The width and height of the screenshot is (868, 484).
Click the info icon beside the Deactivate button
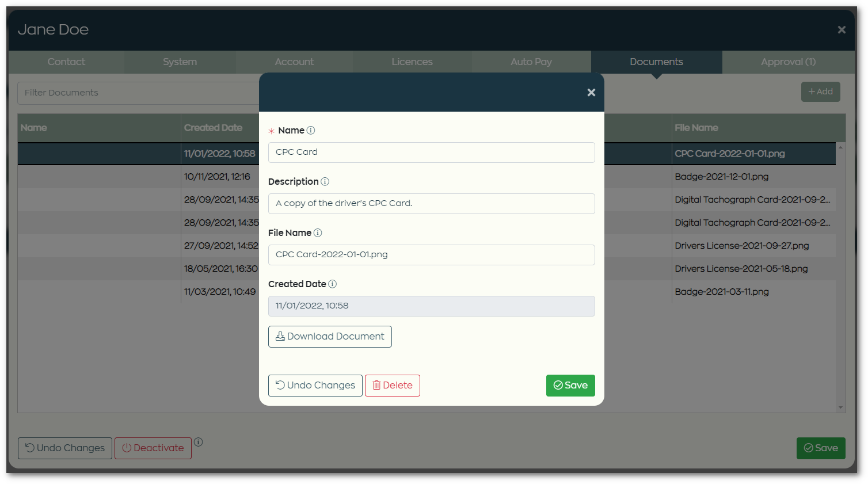(198, 442)
